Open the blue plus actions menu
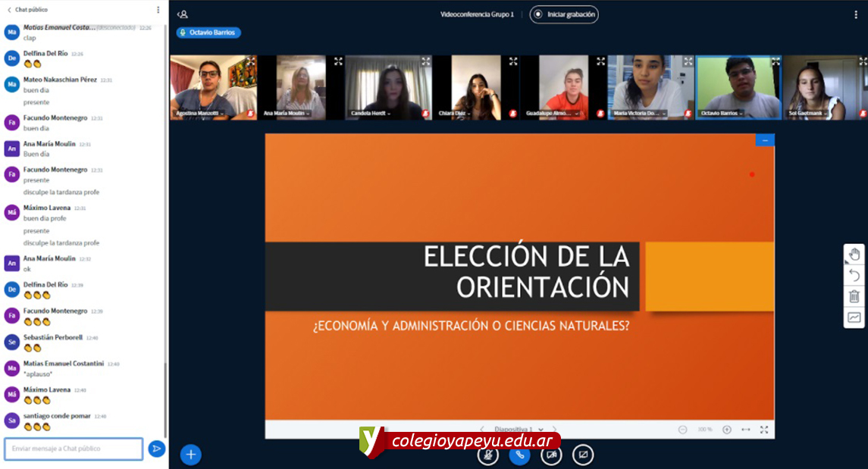This screenshot has height=469, width=868. 191,455
